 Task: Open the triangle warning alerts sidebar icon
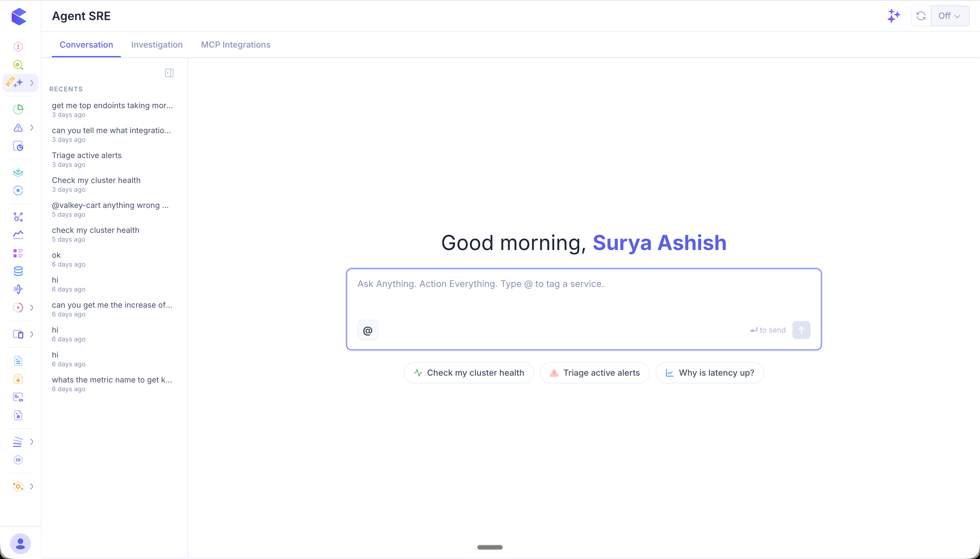pos(18,128)
